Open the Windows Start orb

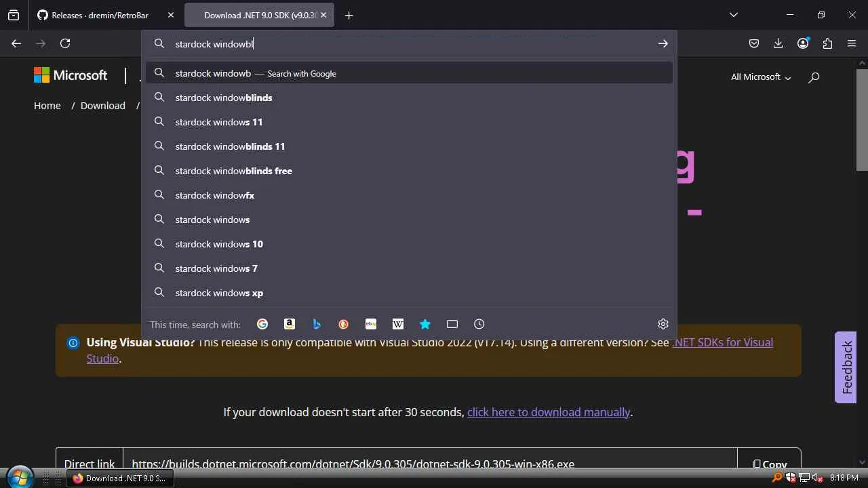point(20,477)
